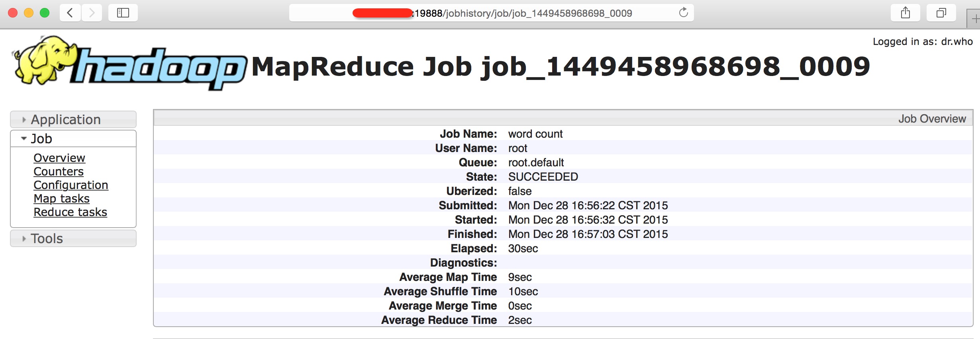Click the Finished time 16:57:03 value
The image size is (980, 339).
click(x=588, y=234)
